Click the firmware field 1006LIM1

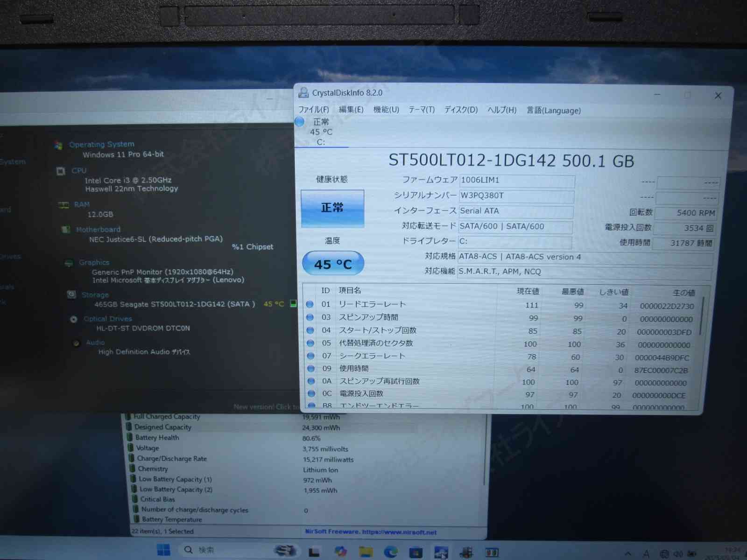[517, 181]
